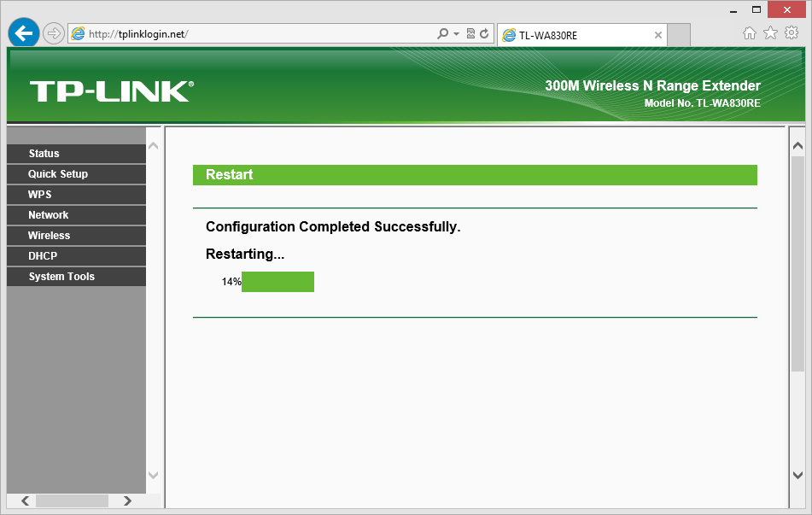Click the Home icon in browser toolbar

(x=750, y=33)
